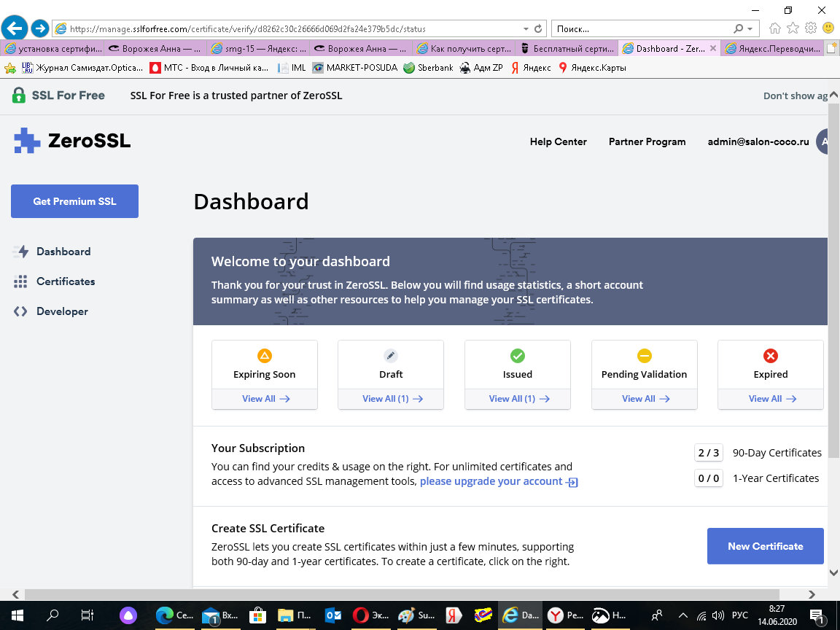View all (1) Draft certificates
The width and height of the screenshot is (840, 630).
[x=393, y=399]
